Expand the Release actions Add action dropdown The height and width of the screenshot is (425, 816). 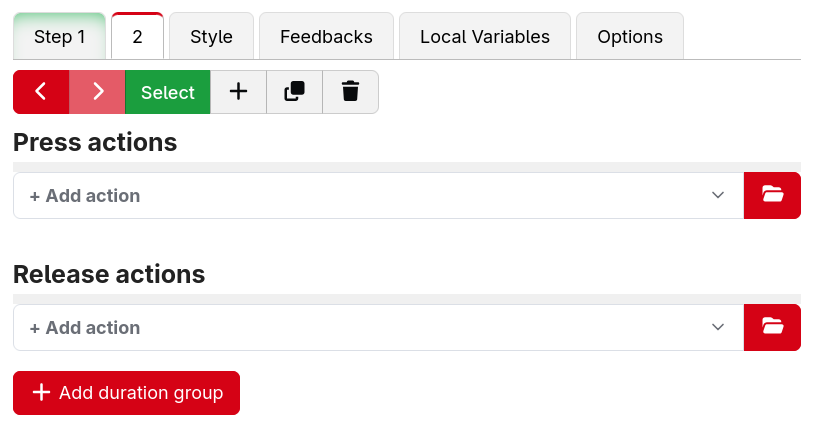pos(378,328)
